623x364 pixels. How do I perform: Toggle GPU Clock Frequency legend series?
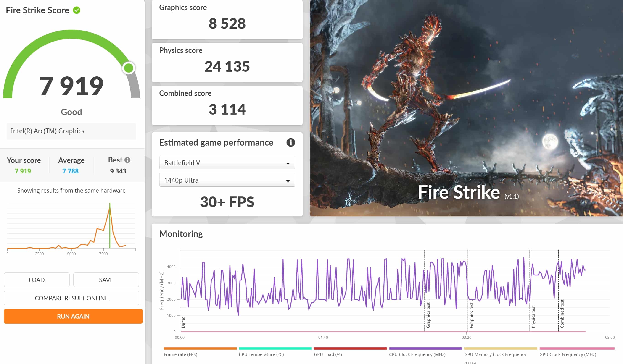(567, 354)
